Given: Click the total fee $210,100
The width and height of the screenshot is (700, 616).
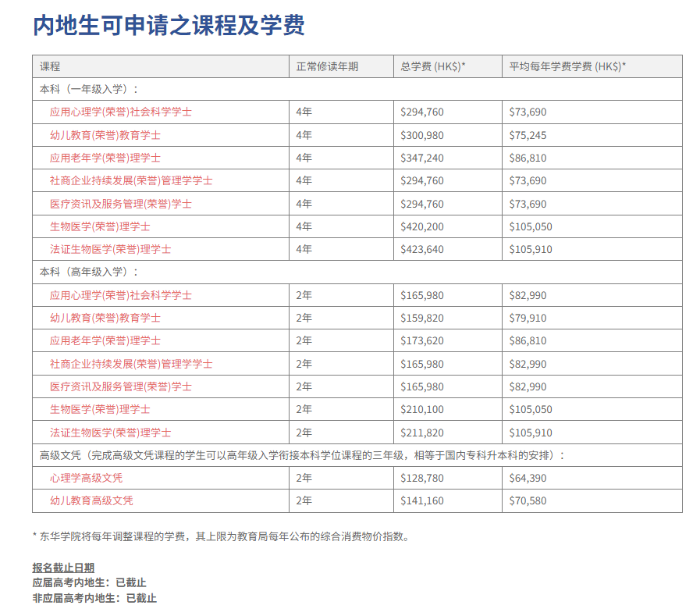Looking at the screenshot, I should coord(422,410).
